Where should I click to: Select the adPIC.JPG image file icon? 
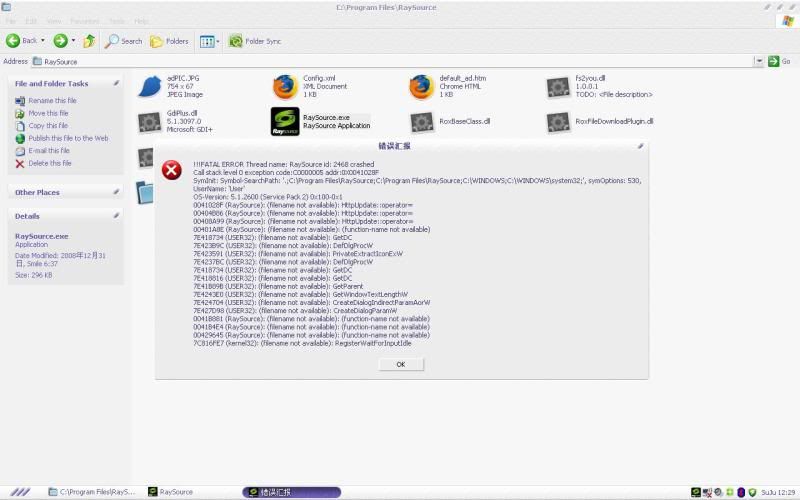pos(149,87)
